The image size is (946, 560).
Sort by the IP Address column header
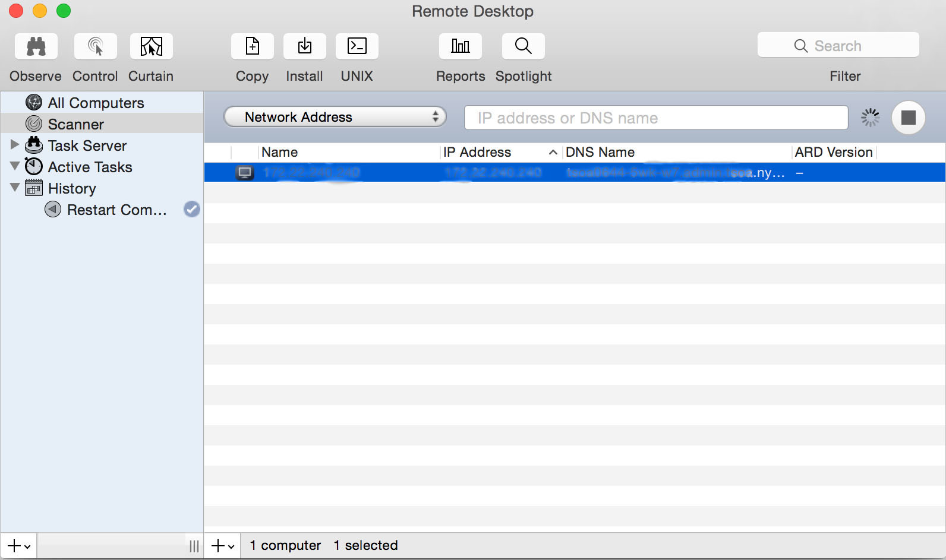coord(477,152)
